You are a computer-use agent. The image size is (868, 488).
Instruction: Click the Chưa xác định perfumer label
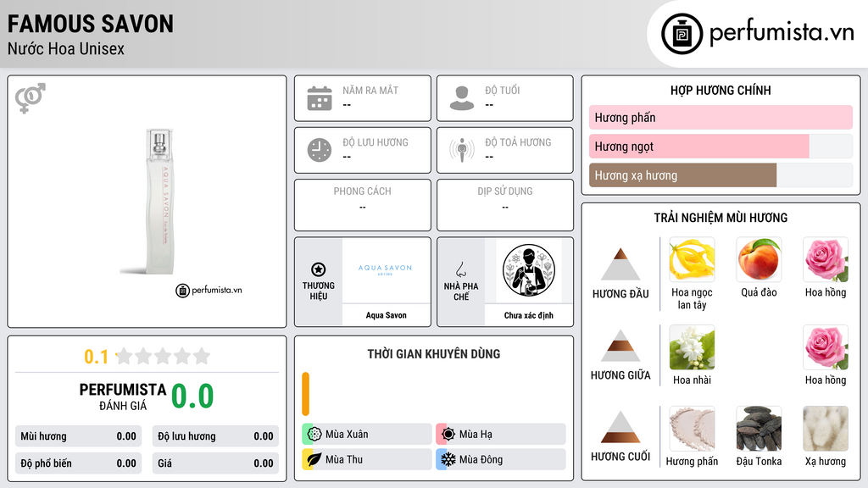[x=529, y=315]
